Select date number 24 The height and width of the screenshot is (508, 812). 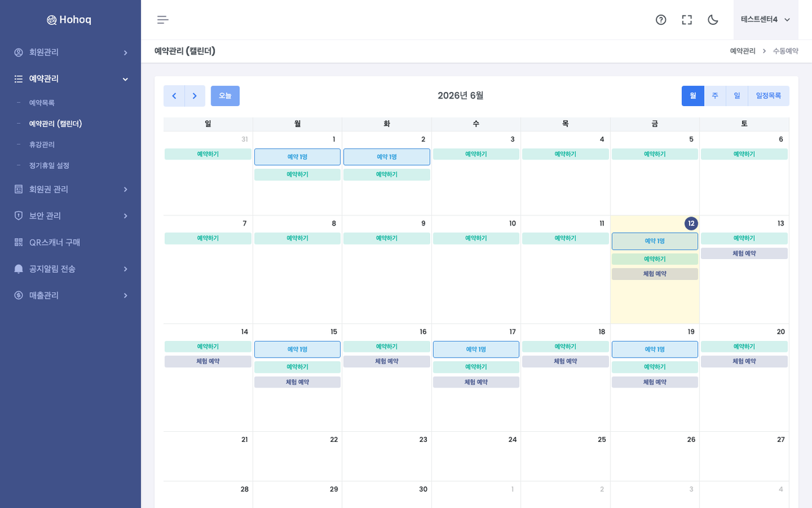click(513, 439)
